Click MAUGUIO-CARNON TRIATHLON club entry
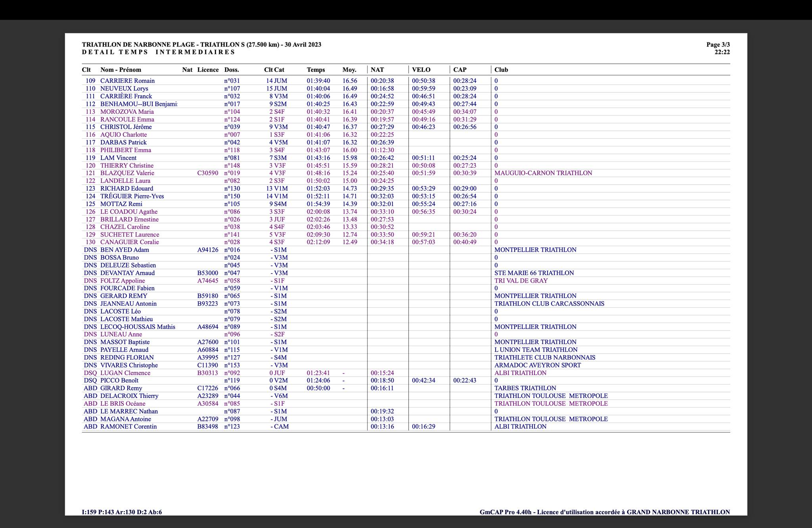The height and width of the screenshot is (528, 812). point(543,173)
